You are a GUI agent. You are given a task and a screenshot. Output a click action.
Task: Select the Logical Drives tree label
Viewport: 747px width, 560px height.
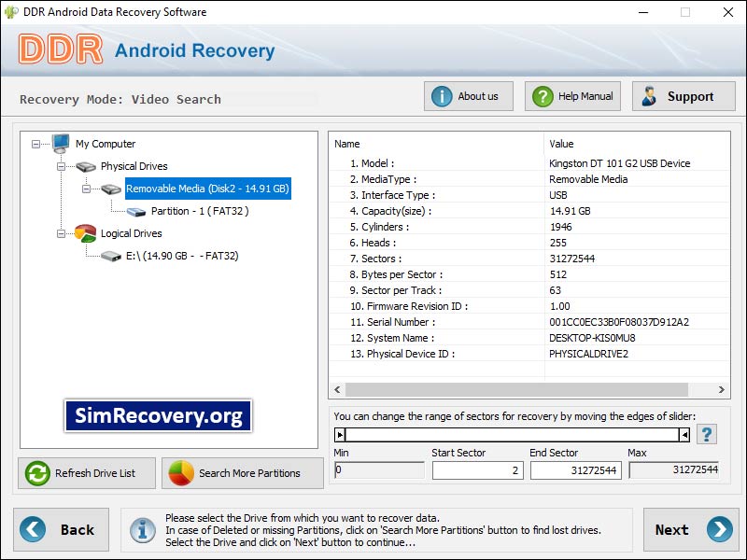coord(131,233)
